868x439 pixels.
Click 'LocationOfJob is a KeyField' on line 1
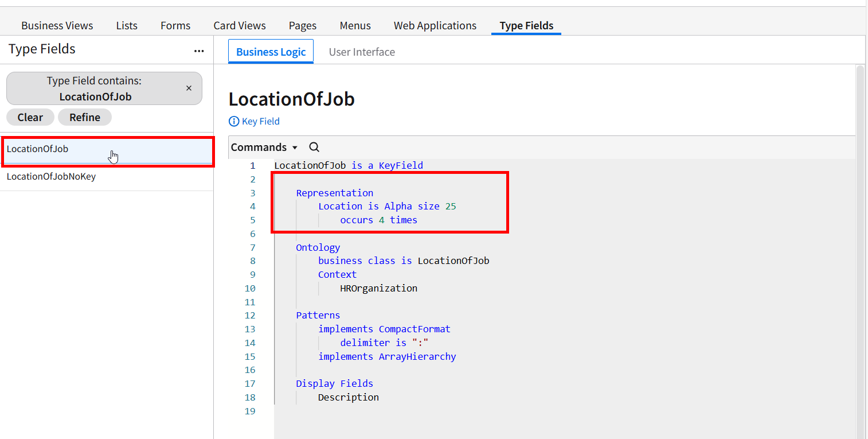click(349, 165)
